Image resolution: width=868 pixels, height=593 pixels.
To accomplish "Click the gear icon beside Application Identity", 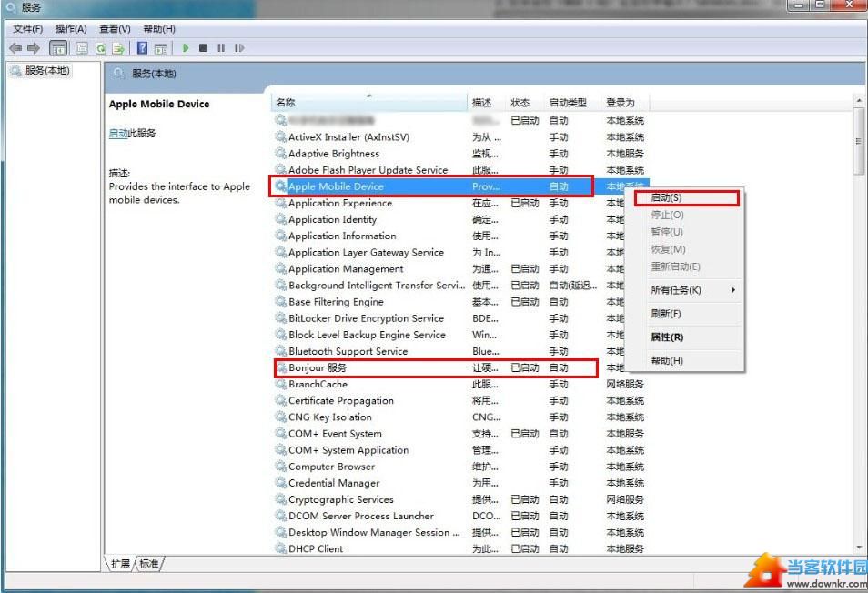I will point(280,219).
